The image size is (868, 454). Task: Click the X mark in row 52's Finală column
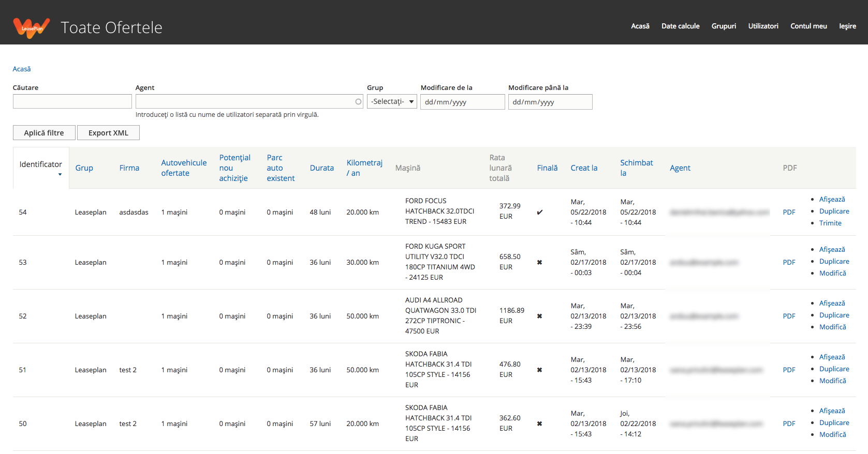(539, 316)
